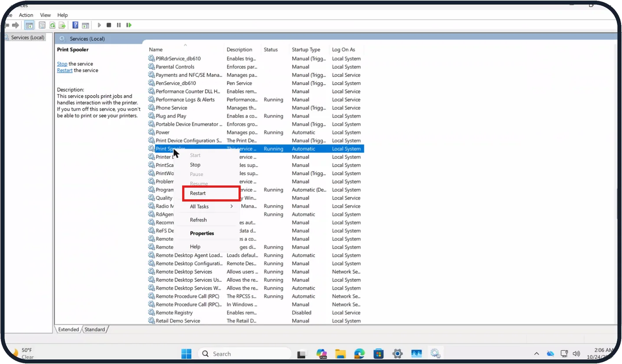
Task: Click the Pause Service toolbar icon
Action: tap(119, 25)
